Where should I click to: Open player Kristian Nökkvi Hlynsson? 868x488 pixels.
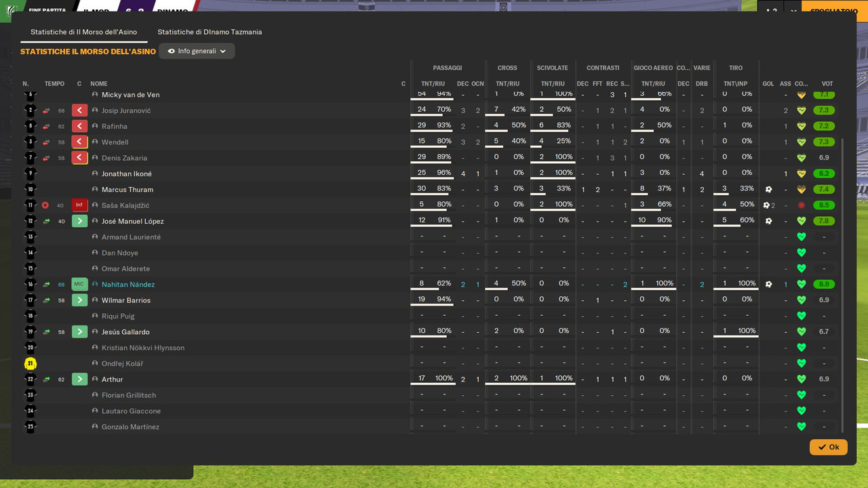pos(143,348)
